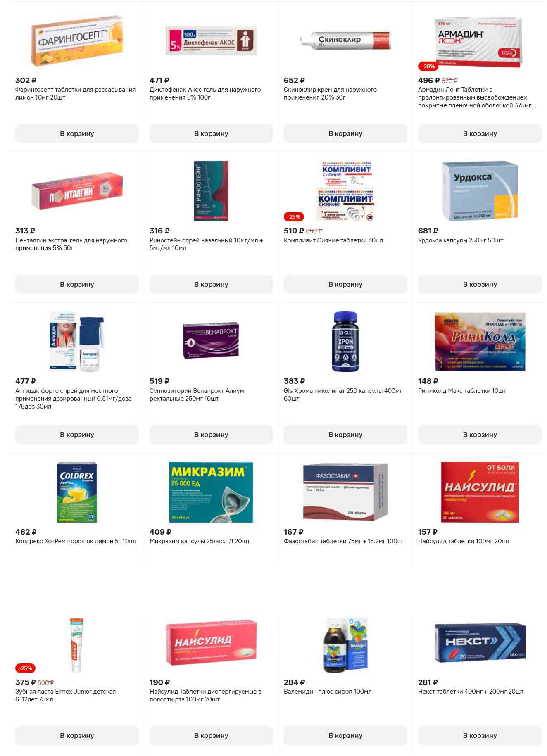The width and height of the screenshot is (547, 756).
Task: Click the -25% badge on Компливит Сияние
Action: coord(294,216)
